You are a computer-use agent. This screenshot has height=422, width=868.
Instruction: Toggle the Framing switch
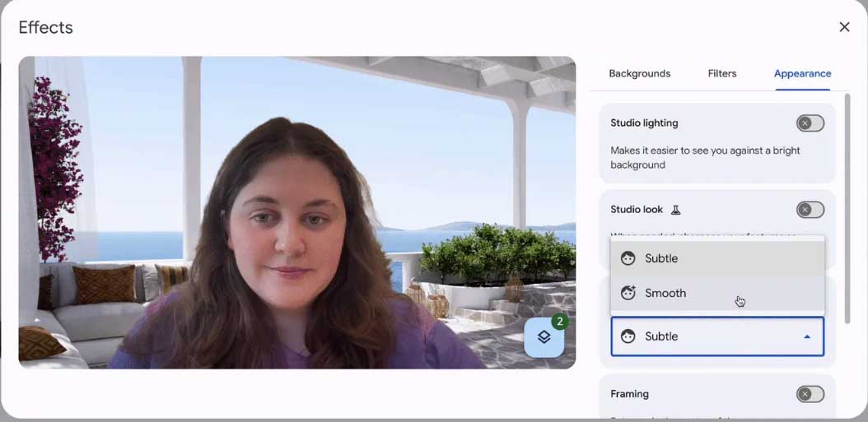coord(810,394)
